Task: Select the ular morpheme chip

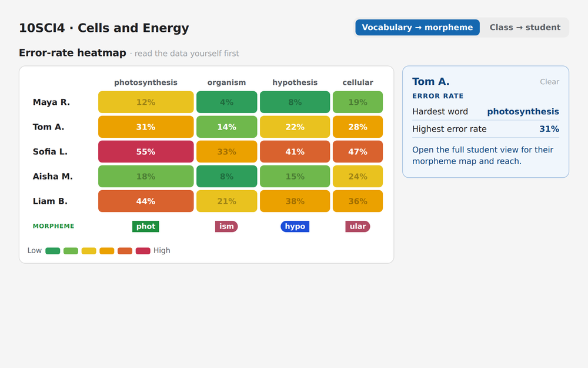Action: 358,227
